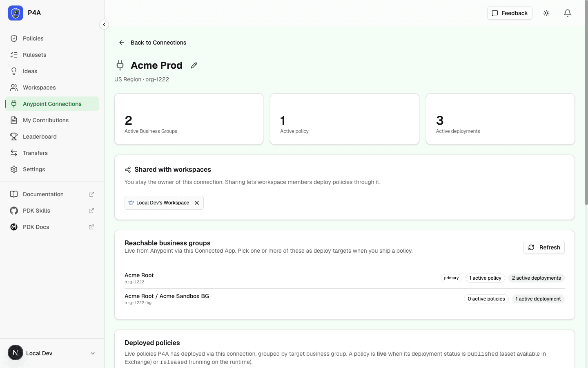Screen dimensions: 588x368
Task: Click the Local Dev's Workspace chip
Action: (x=164, y=203)
